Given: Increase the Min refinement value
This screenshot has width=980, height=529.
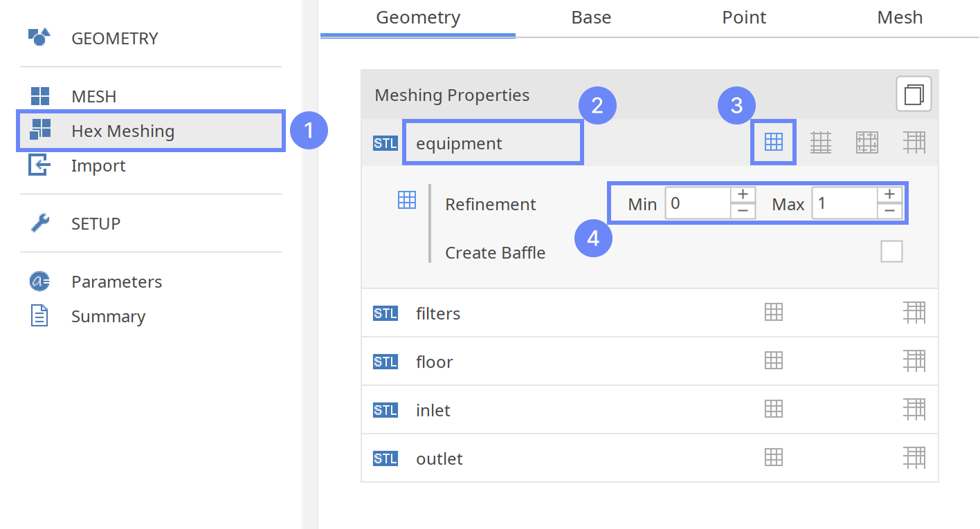Looking at the screenshot, I should [743, 196].
